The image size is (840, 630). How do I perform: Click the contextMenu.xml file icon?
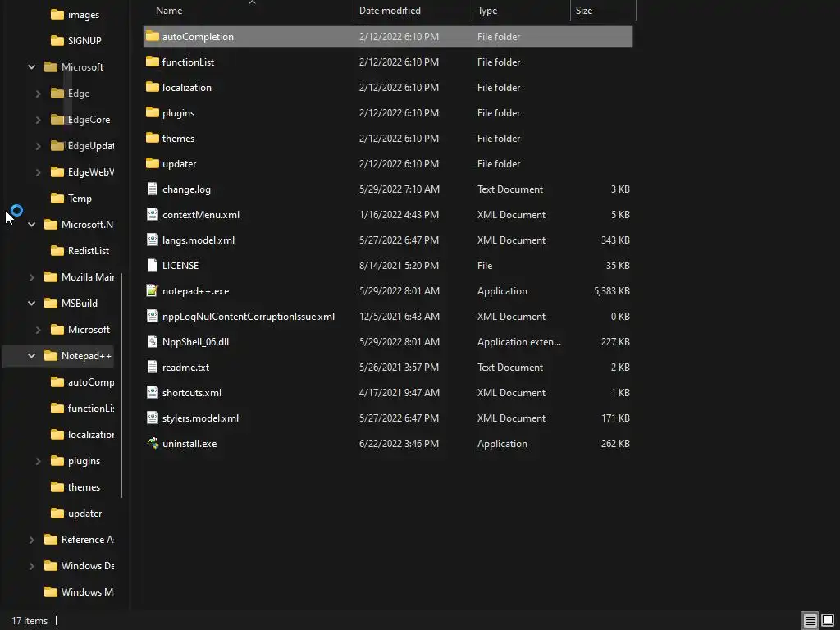pos(152,214)
